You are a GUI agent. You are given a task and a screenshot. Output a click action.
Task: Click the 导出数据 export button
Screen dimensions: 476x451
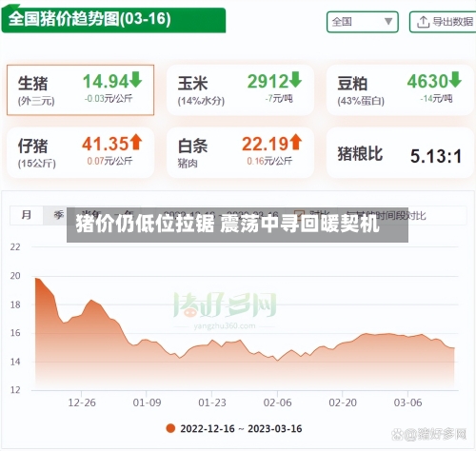pos(443,22)
